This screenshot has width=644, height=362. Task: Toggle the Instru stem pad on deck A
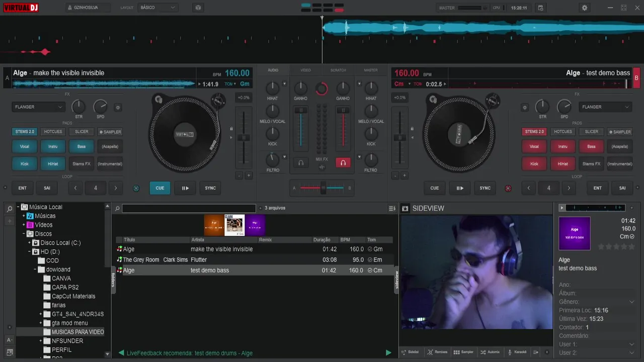click(x=53, y=147)
